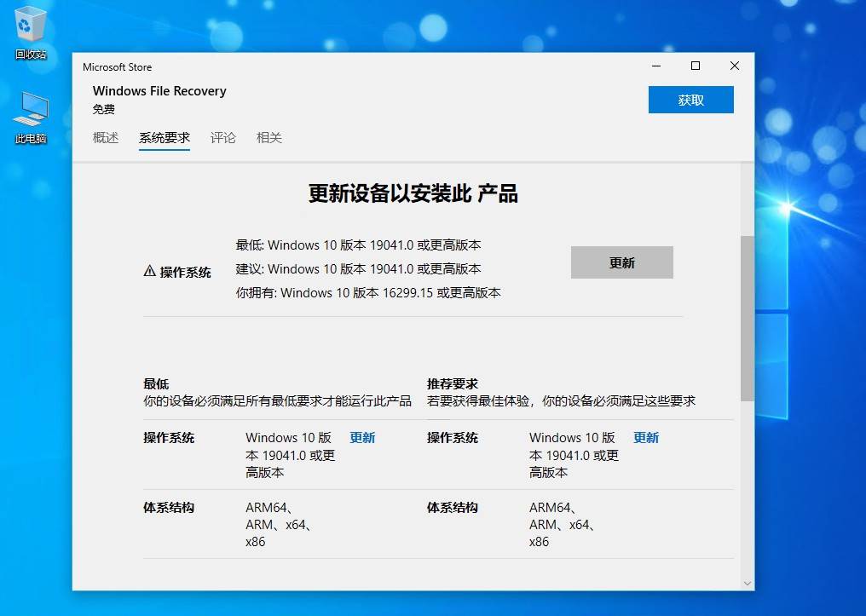Click 更新 link under the 最低 column

click(362, 438)
